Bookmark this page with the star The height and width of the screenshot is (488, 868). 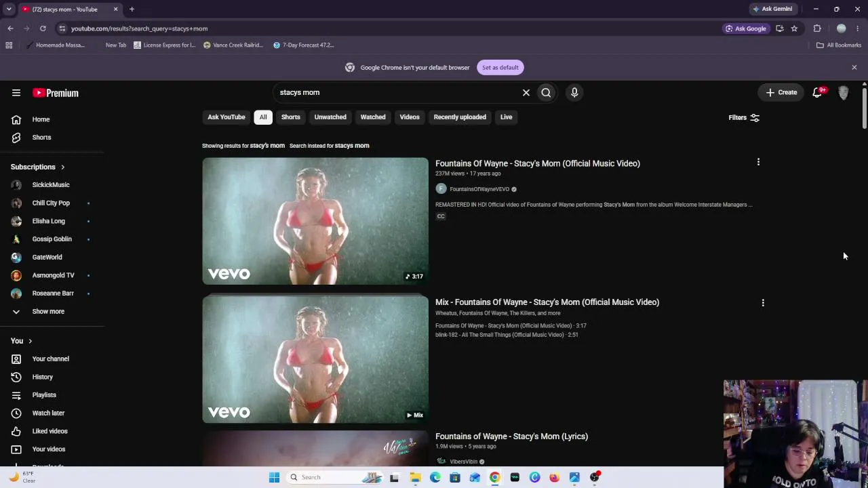point(794,28)
